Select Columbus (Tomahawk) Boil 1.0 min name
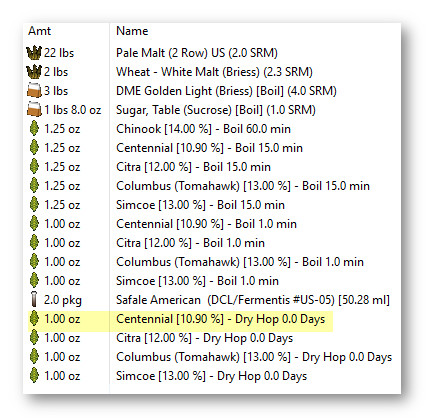 pos(240,262)
